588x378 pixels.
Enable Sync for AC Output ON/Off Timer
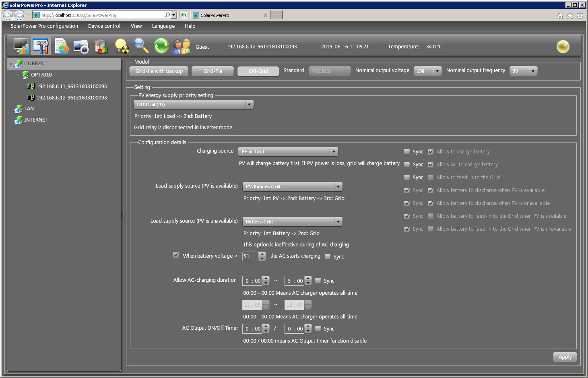click(318, 328)
